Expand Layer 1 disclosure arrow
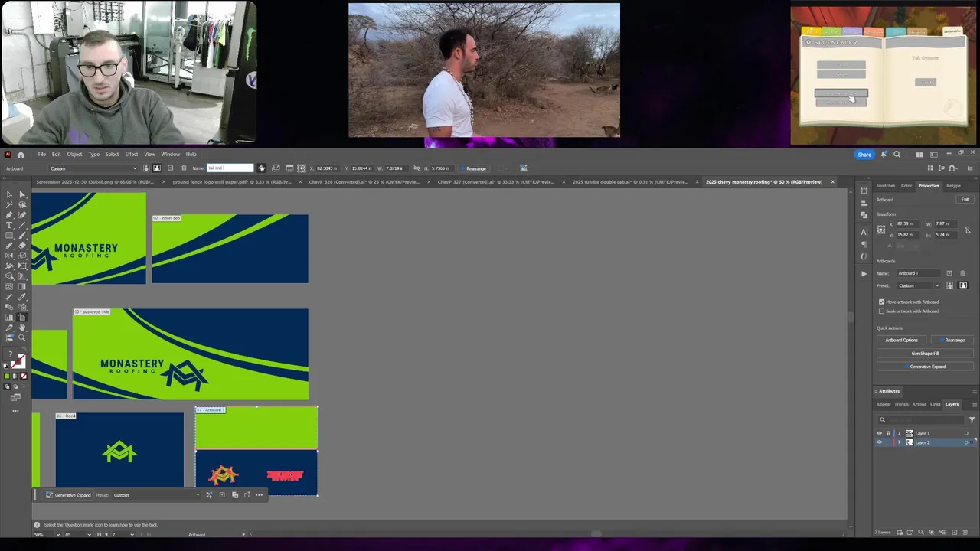This screenshot has width=980, height=551. pos(899,433)
